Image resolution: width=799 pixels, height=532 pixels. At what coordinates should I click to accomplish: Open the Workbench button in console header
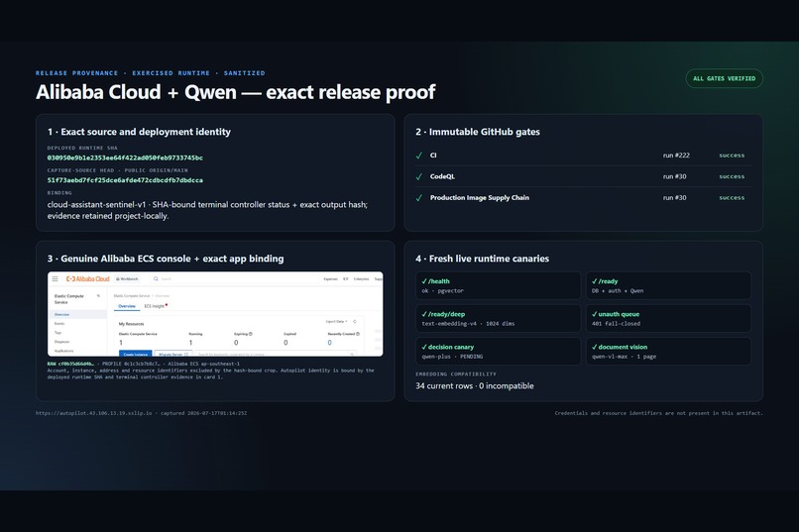click(x=127, y=279)
